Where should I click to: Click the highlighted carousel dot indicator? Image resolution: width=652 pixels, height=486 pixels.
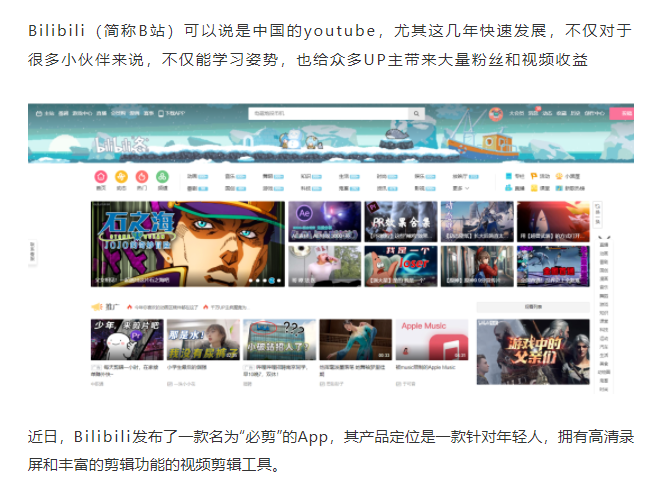[x=272, y=281]
